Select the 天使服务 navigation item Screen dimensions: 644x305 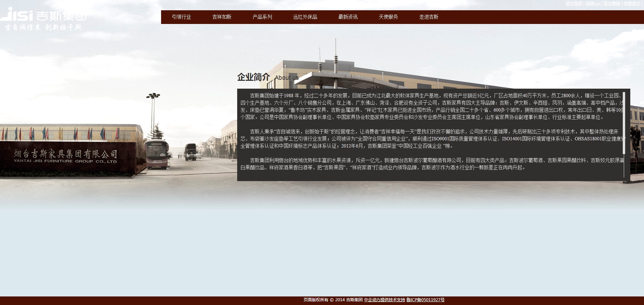point(388,17)
